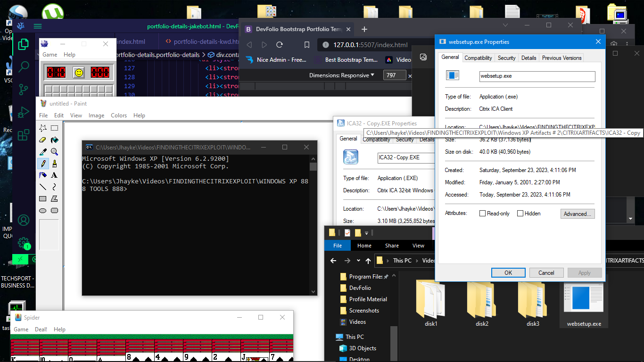
Task: Open the File Explorer quick access toolbar dropdown
Action: (367, 233)
